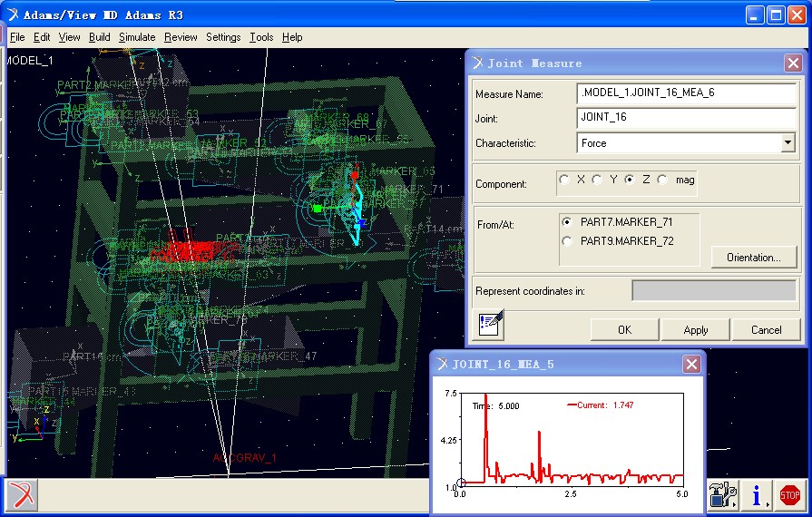Close the Joint Measure dialog
812x517 pixels.
pyautogui.click(x=793, y=63)
